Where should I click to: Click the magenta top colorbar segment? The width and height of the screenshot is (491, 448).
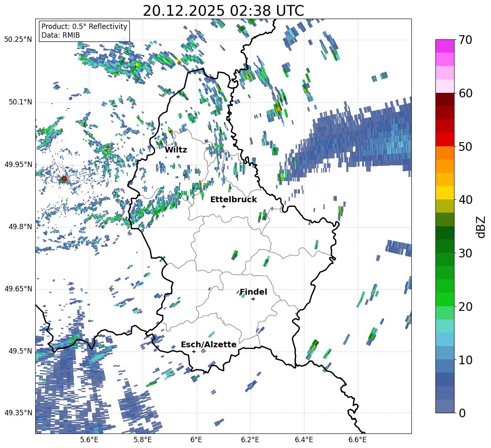445,46
